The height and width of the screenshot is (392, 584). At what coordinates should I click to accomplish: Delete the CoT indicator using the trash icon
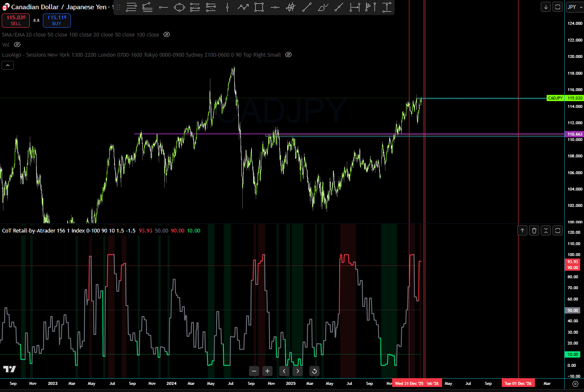pyautogui.click(x=534, y=230)
